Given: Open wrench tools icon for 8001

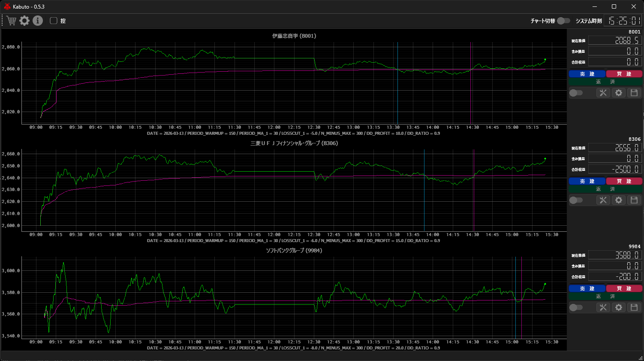Looking at the screenshot, I should click(x=603, y=93).
